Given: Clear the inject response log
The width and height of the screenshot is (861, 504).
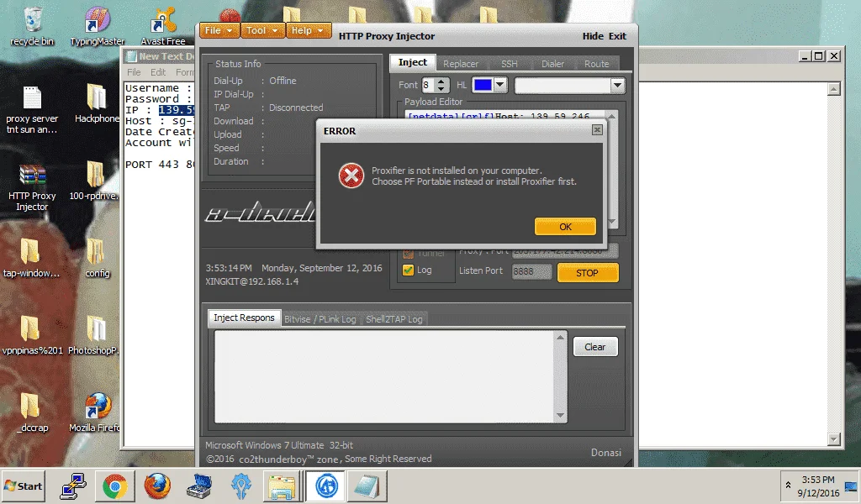Looking at the screenshot, I should click(595, 347).
